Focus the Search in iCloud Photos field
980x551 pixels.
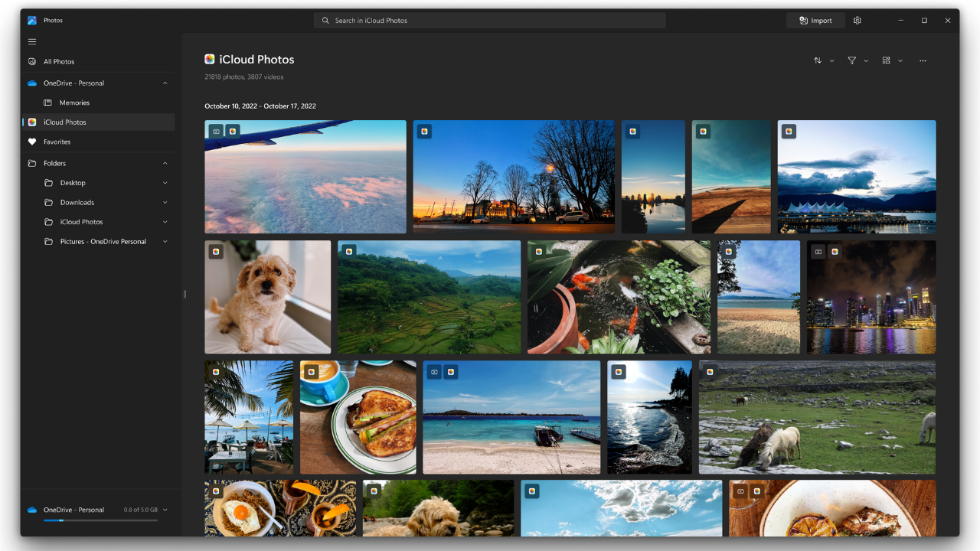tap(490, 21)
